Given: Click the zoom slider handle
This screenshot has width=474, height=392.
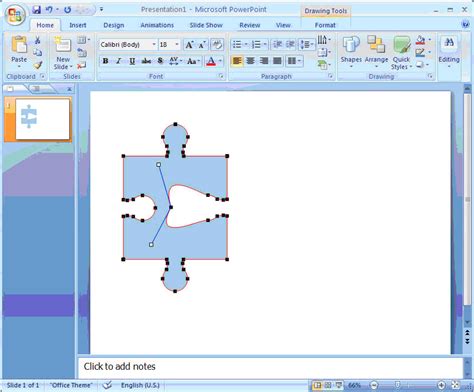Looking at the screenshot, I should (x=397, y=385).
